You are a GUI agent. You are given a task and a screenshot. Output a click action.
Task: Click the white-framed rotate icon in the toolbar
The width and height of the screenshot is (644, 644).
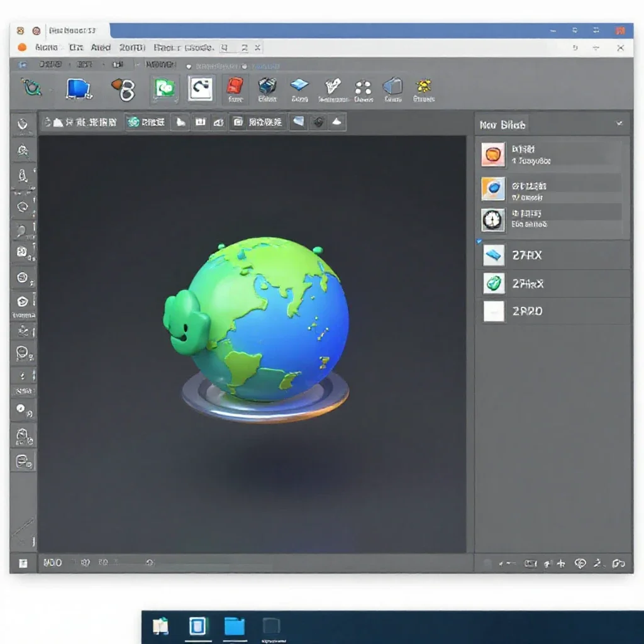pyautogui.click(x=201, y=88)
